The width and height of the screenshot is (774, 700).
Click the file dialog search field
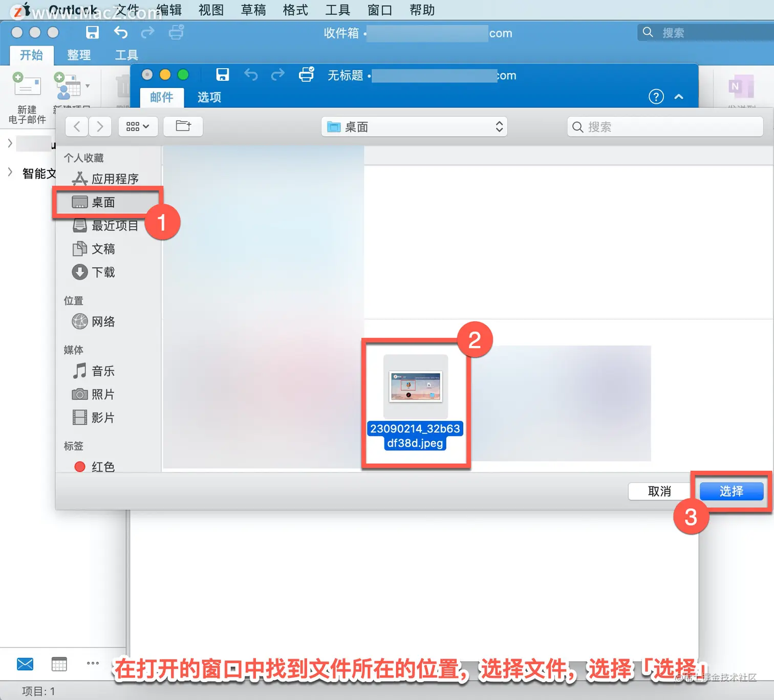[x=665, y=127]
